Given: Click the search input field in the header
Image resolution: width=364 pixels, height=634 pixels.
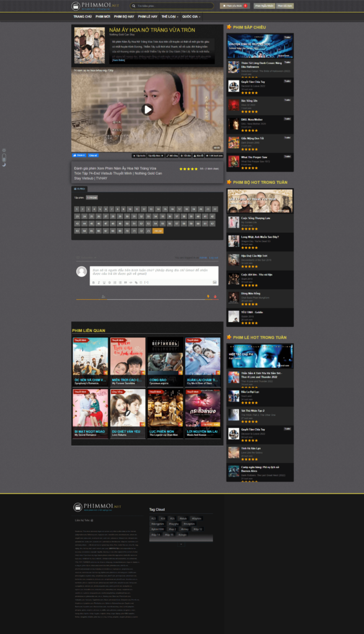Looking at the screenshot, I should (172, 6).
